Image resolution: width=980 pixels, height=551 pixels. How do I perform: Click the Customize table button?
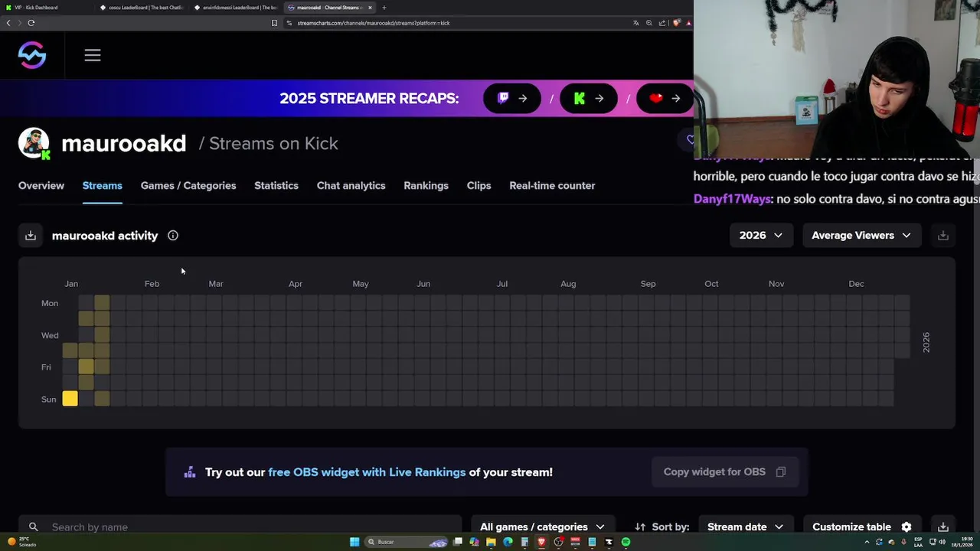[x=862, y=527]
